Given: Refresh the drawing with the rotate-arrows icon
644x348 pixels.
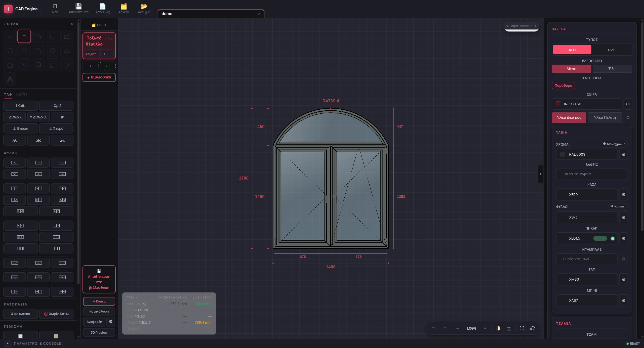Looking at the screenshot, I should pos(533,328).
